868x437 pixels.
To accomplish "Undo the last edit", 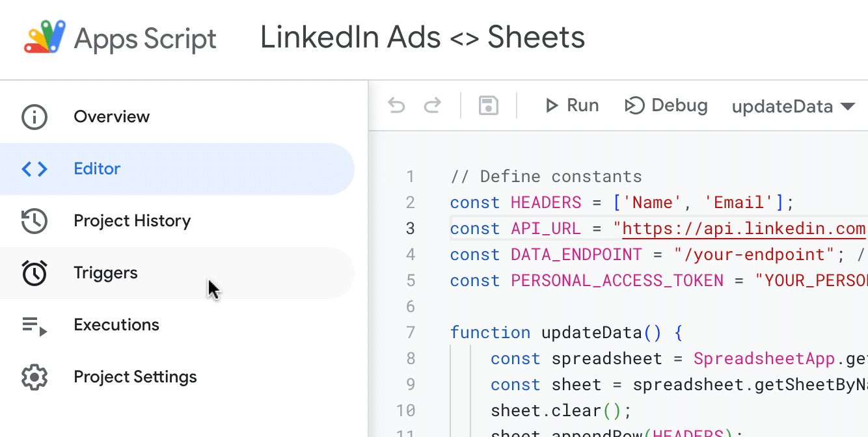I will (396, 105).
